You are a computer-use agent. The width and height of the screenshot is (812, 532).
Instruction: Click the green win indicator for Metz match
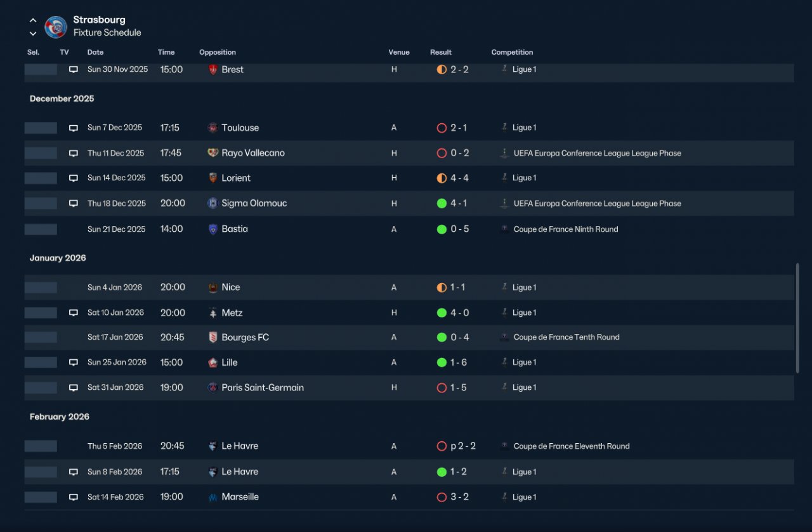point(442,313)
